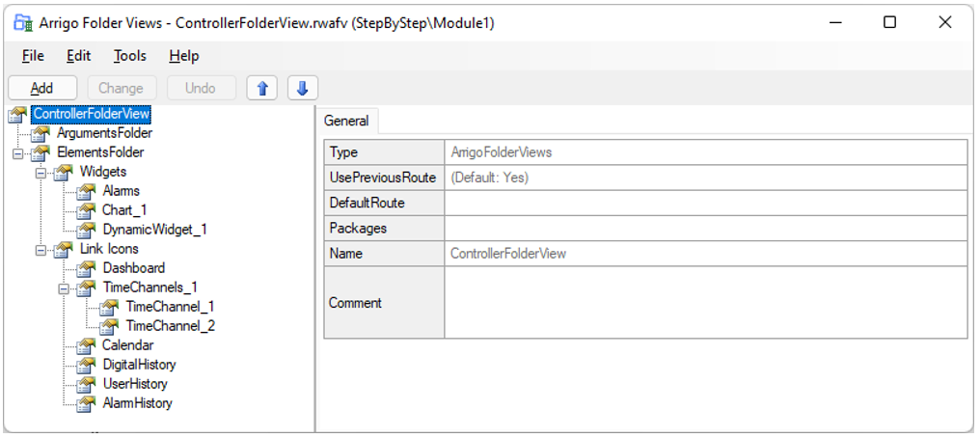Open the Tools menu
980x438 pixels.
(130, 56)
